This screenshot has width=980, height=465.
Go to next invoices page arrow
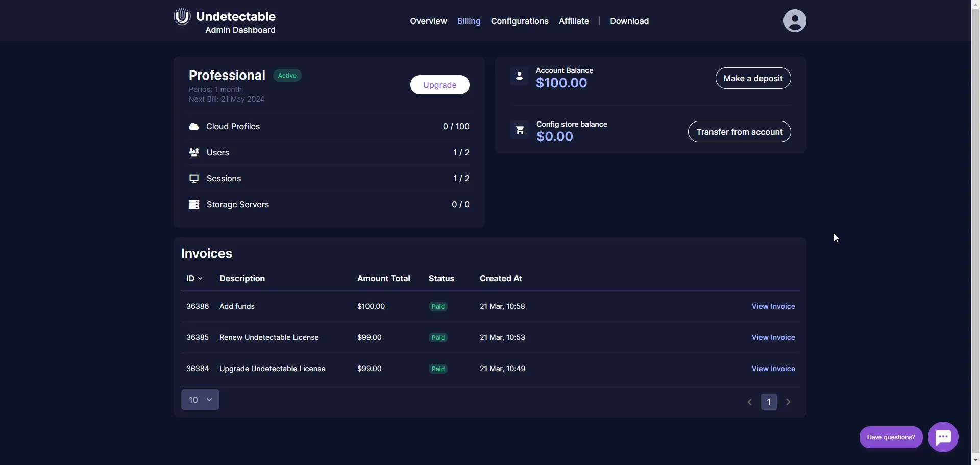tap(789, 402)
